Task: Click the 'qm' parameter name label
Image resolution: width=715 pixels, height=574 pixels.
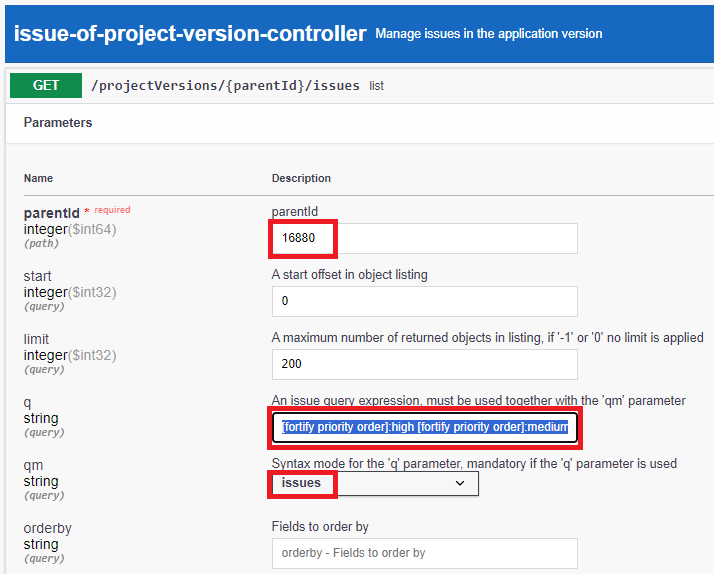Action: point(34,465)
